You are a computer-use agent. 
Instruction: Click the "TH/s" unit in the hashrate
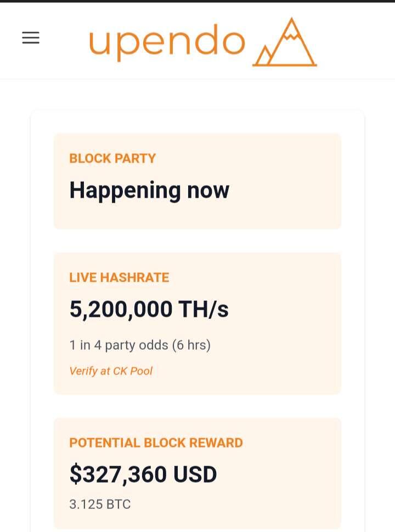point(204,309)
